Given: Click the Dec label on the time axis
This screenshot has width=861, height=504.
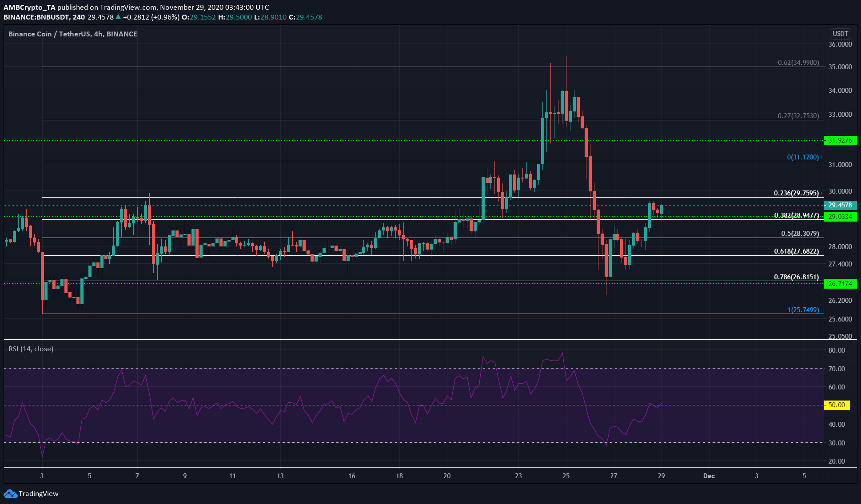Looking at the screenshot, I should [x=709, y=476].
